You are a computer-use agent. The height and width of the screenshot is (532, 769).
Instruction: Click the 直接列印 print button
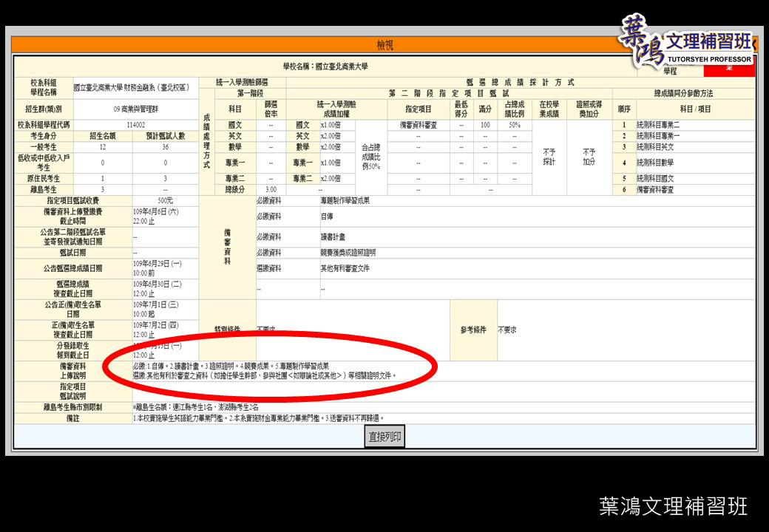pos(384,437)
